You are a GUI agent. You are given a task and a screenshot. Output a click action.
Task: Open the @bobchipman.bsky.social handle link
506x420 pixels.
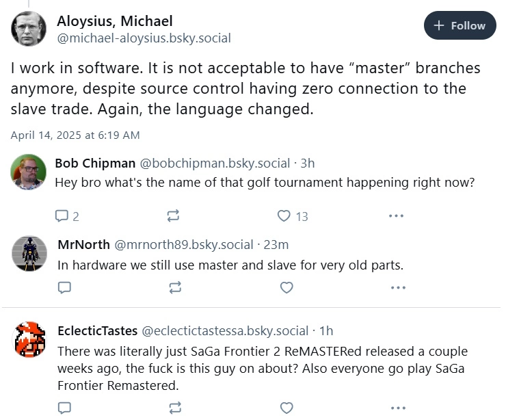215,163
